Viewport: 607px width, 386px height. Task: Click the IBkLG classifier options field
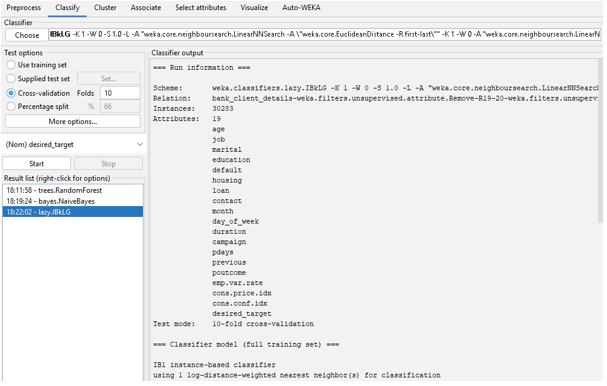pyautogui.click(x=324, y=34)
